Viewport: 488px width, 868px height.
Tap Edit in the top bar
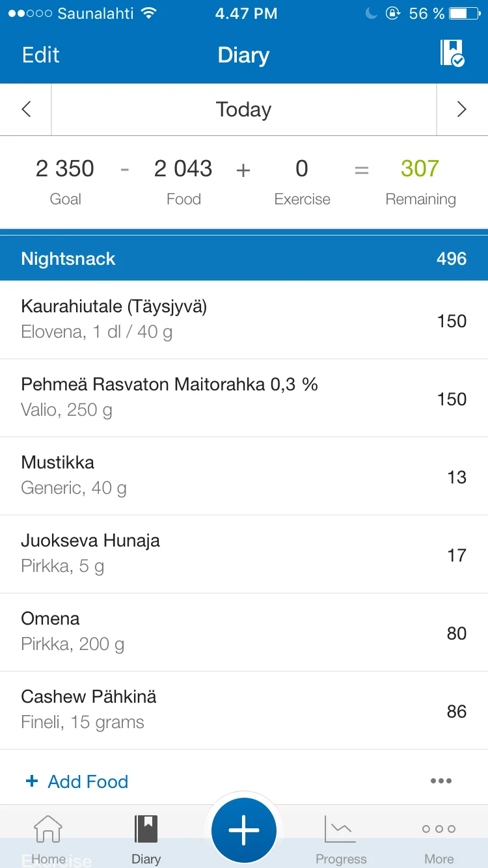[40, 55]
